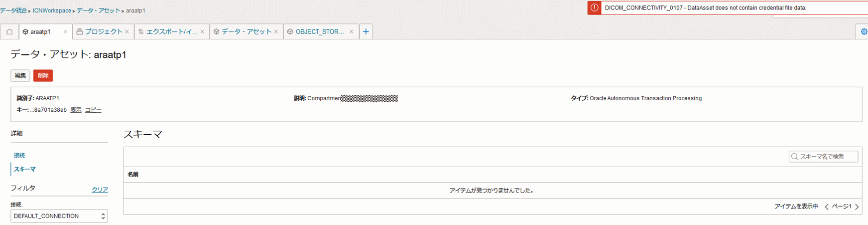
Task: Click データ・アセット in the breadcrumb
Action: [x=98, y=10]
